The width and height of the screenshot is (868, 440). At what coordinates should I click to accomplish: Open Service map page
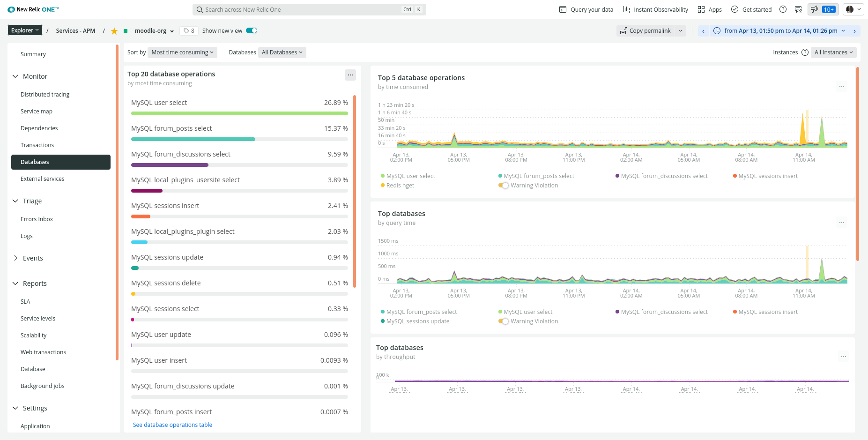pyautogui.click(x=37, y=112)
